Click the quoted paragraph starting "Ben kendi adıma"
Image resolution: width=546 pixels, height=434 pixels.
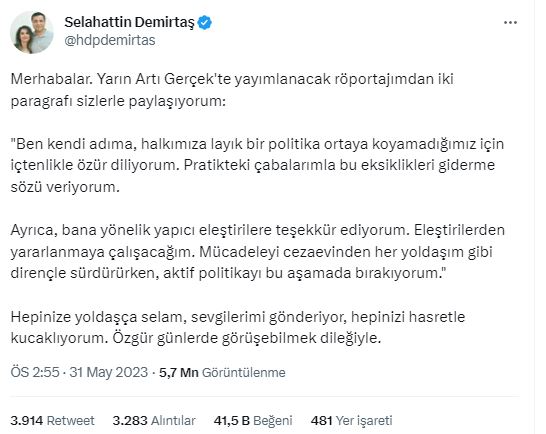[x=257, y=165]
